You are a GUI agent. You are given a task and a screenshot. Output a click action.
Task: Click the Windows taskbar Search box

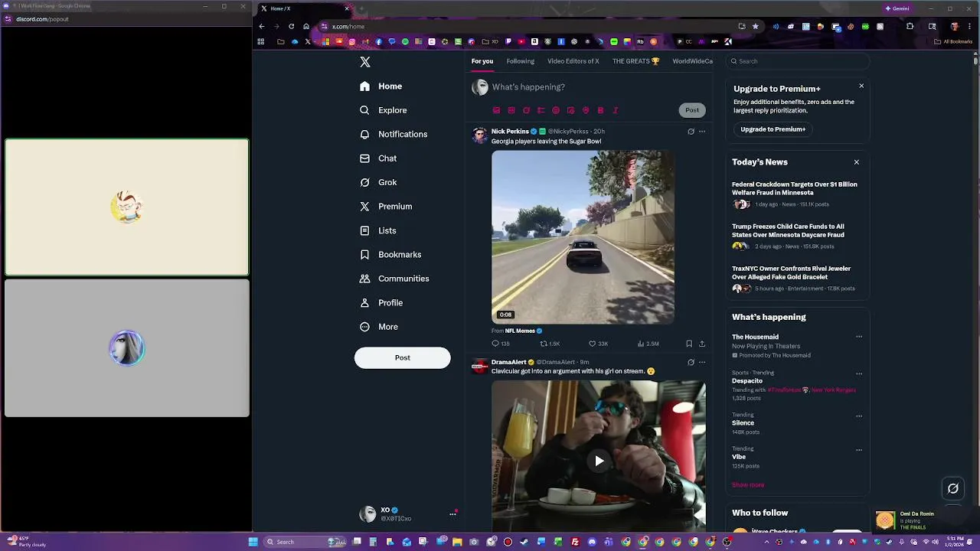click(304, 542)
